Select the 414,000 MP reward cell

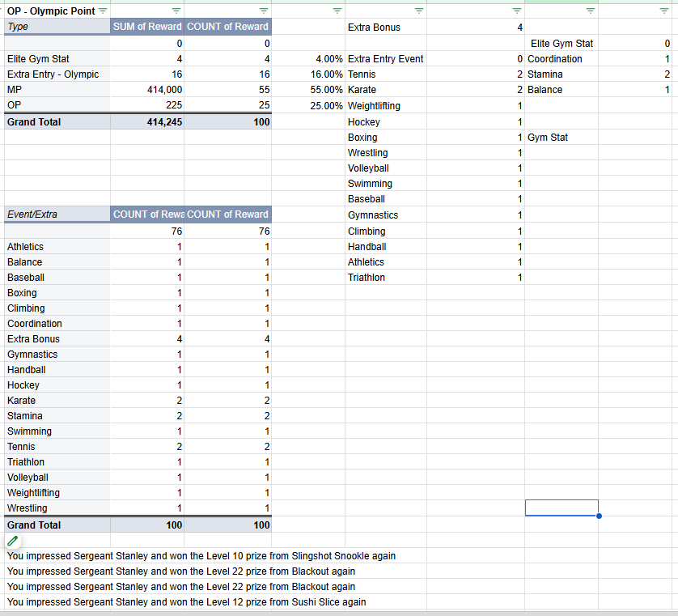point(147,90)
